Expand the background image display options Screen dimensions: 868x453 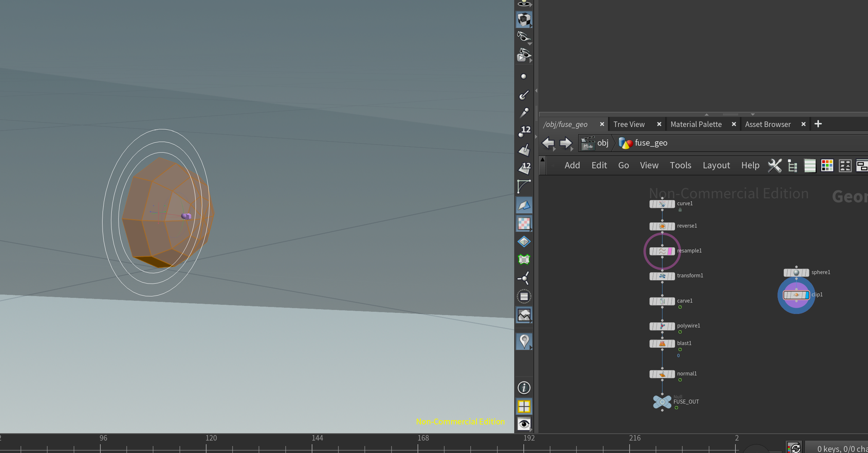(531, 322)
